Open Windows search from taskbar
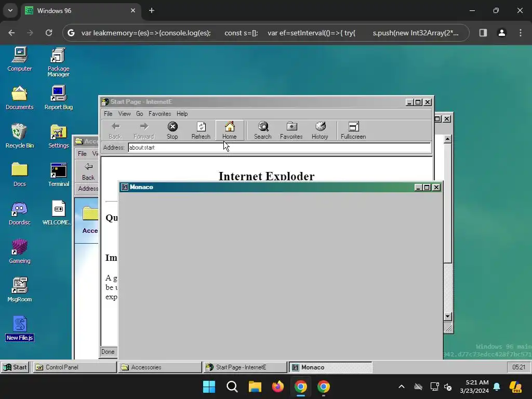 click(x=232, y=387)
